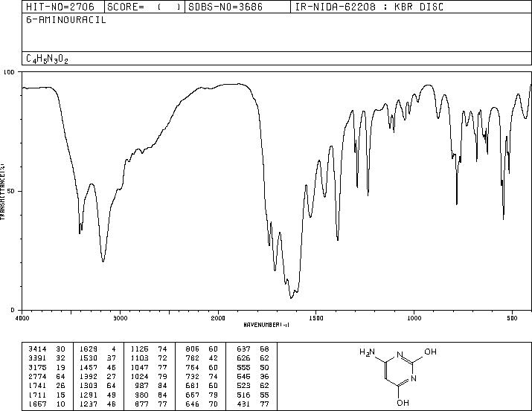
Task: Click the 3000 x-axis tick label
Action: [120, 318]
